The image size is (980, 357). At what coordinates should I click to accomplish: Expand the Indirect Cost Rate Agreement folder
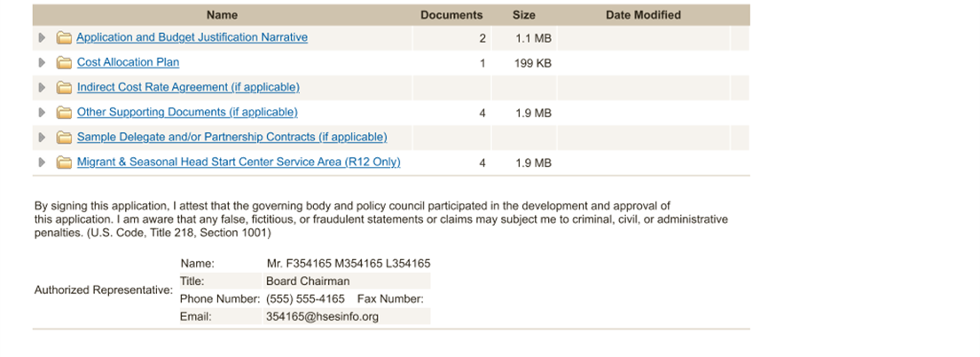pos(42,88)
